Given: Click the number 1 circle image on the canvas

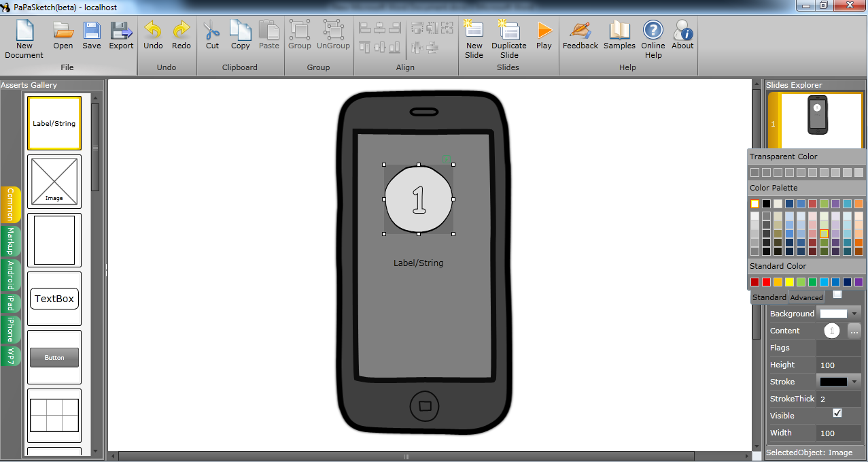Looking at the screenshot, I should pyautogui.click(x=419, y=199).
